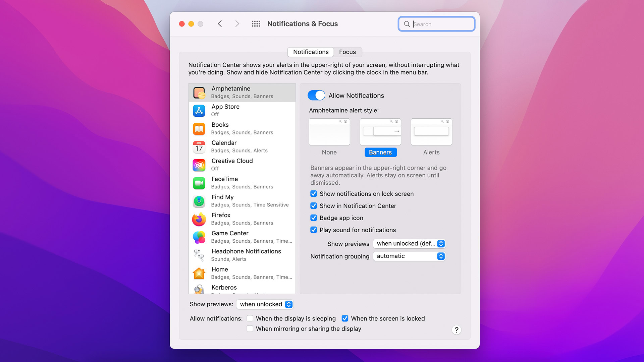Viewport: 644px width, 362px height.
Task: Select the App Store icon in list
Action: point(199,111)
